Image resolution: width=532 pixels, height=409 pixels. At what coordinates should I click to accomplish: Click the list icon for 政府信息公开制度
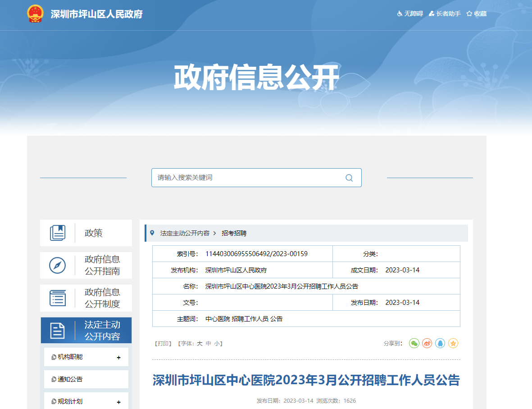coord(58,298)
